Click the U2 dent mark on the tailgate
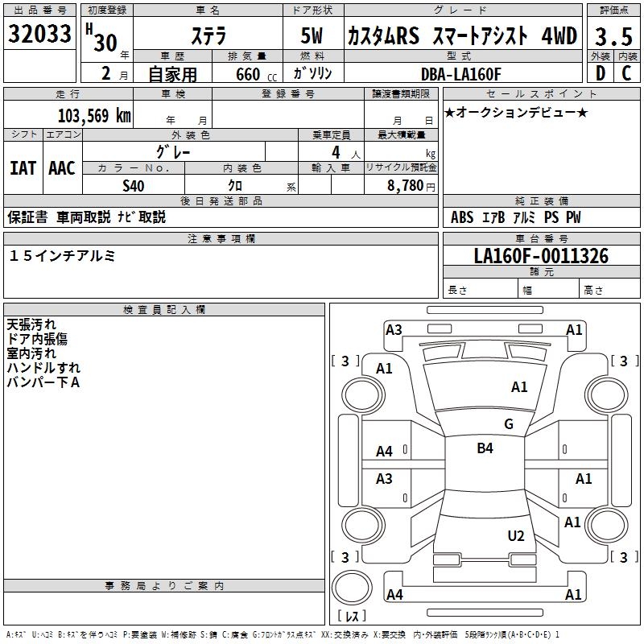Screen dimensions: 644x644 (516, 536)
